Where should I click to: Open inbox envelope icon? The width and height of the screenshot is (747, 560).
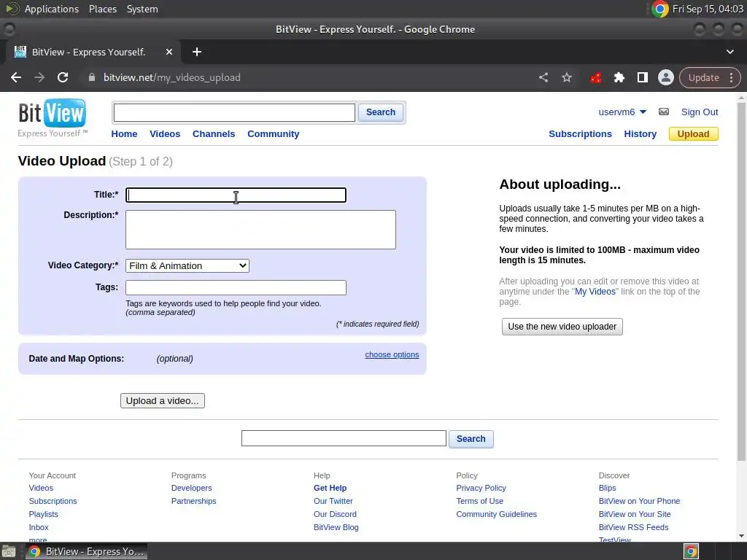tap(664, 112)
